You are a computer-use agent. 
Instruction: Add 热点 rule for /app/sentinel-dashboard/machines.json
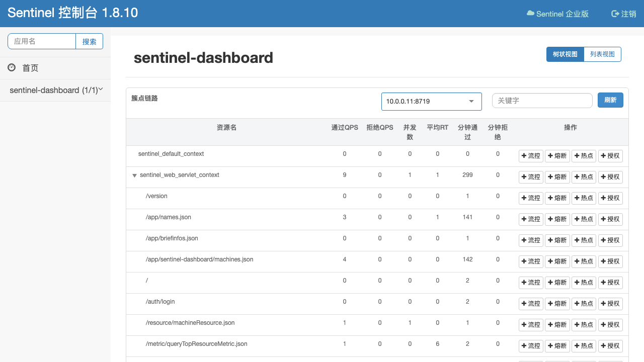click(584, 261)
